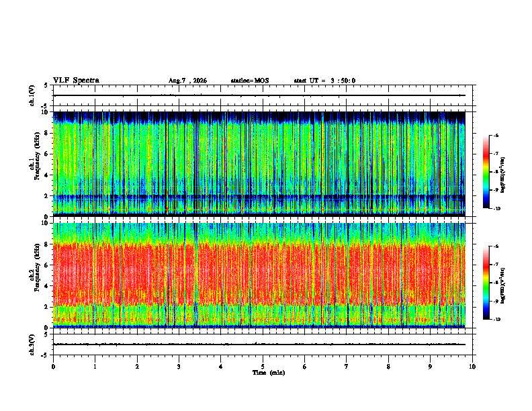Viewport: 532px width, 411px height.
Task: Click the 0 minute tick on the time axis
Action: click(53, 367)
